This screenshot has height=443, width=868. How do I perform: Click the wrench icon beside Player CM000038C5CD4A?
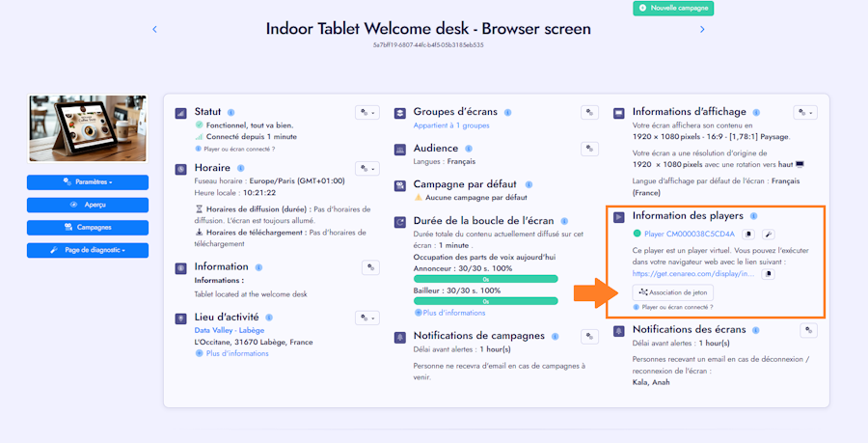(x=769, y=235)
